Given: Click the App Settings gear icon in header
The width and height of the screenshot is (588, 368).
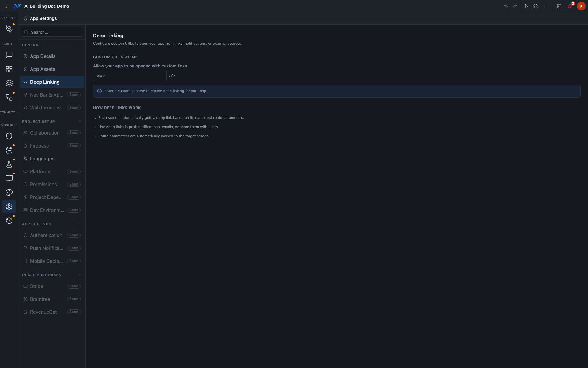Looking at the screenshot, I should coord(25,18).
